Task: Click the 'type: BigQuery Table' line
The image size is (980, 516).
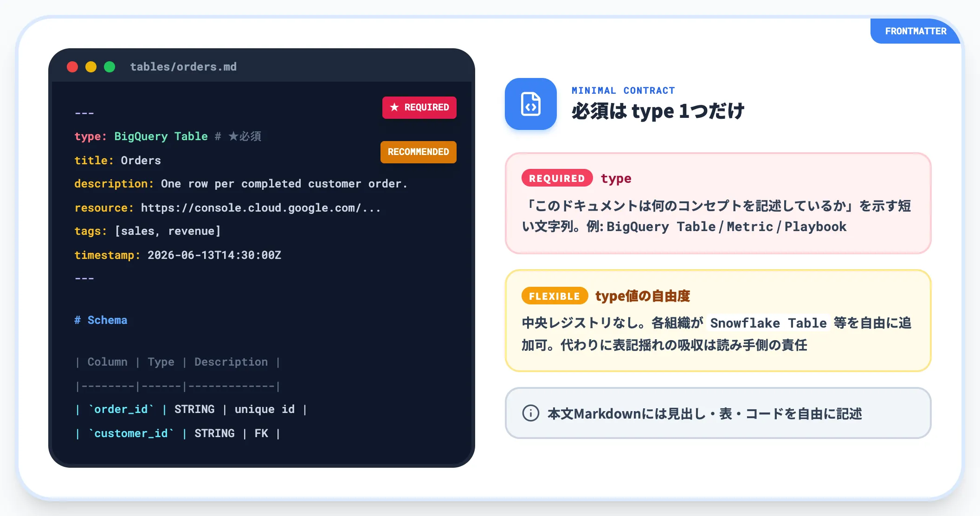Action: coord(141,136)
